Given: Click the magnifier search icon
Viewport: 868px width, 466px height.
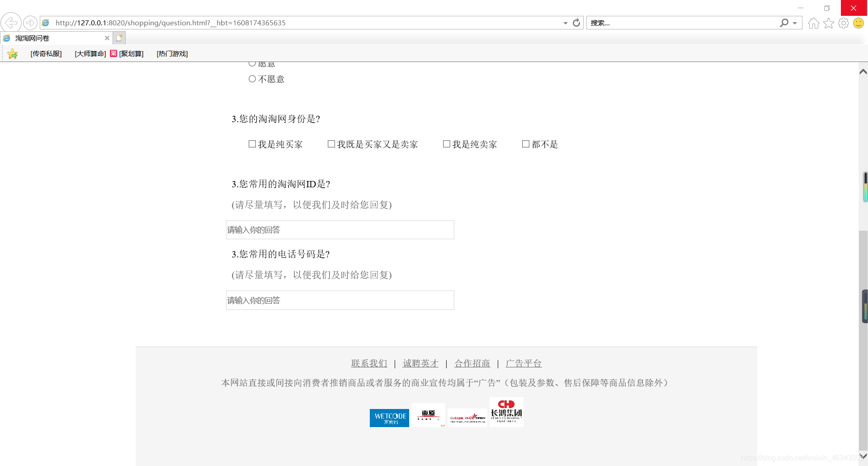Looking at the screenshot, I should click(x=784, y=23).
